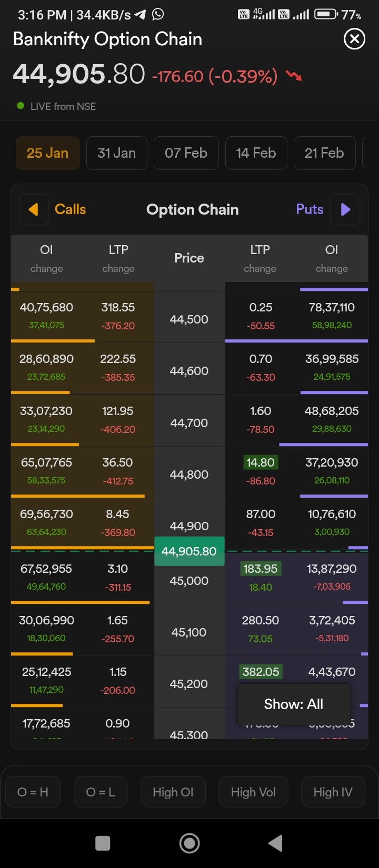Viewport: 379px width, 868px height.
Task: Tap Android back navigation triangle
Action: click(275, 843)
